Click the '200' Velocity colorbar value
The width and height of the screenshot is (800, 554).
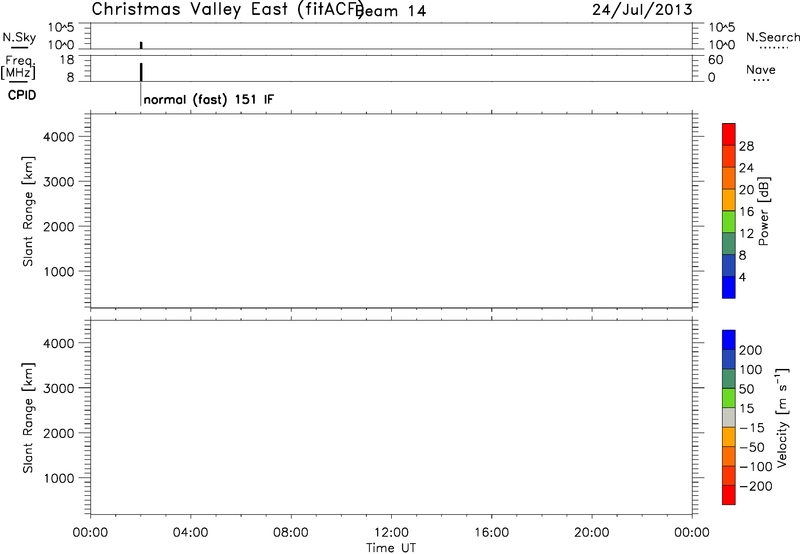[x=751, y=350]
